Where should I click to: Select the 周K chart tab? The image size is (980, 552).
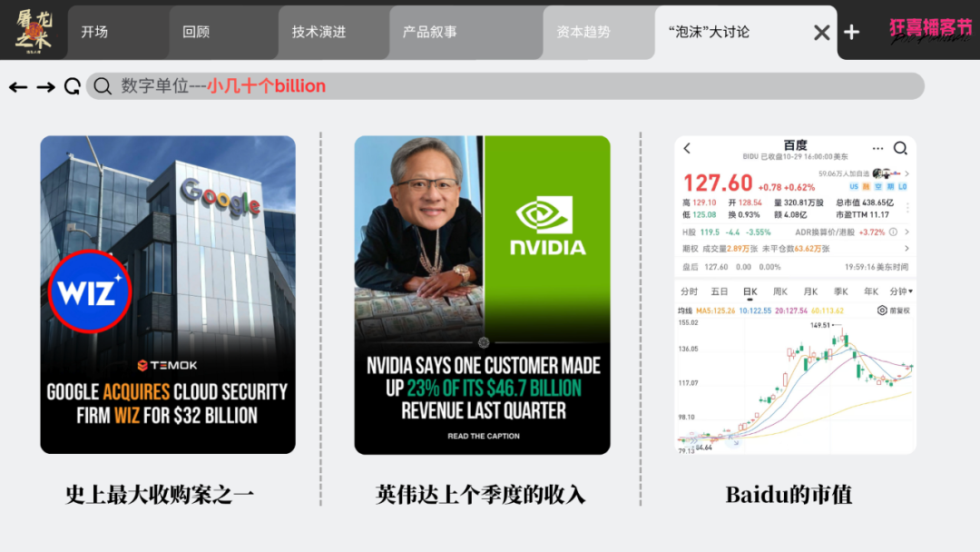[780, 291]
